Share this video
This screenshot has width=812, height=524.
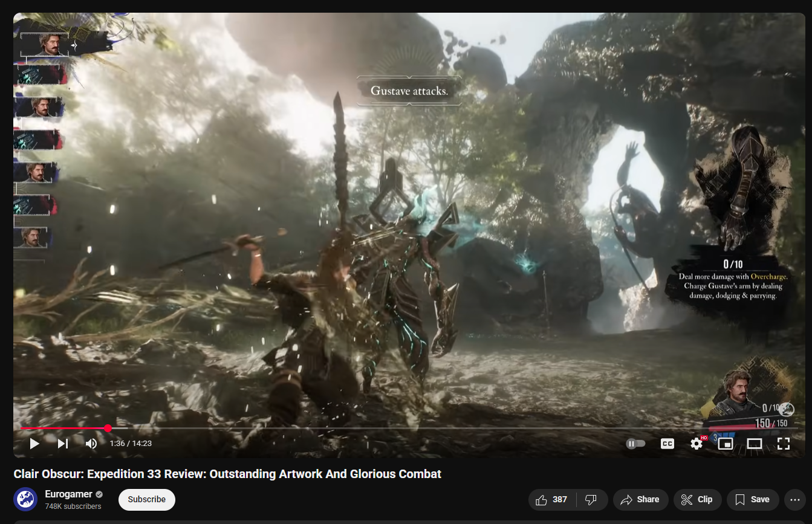click(x=640, y=500)
